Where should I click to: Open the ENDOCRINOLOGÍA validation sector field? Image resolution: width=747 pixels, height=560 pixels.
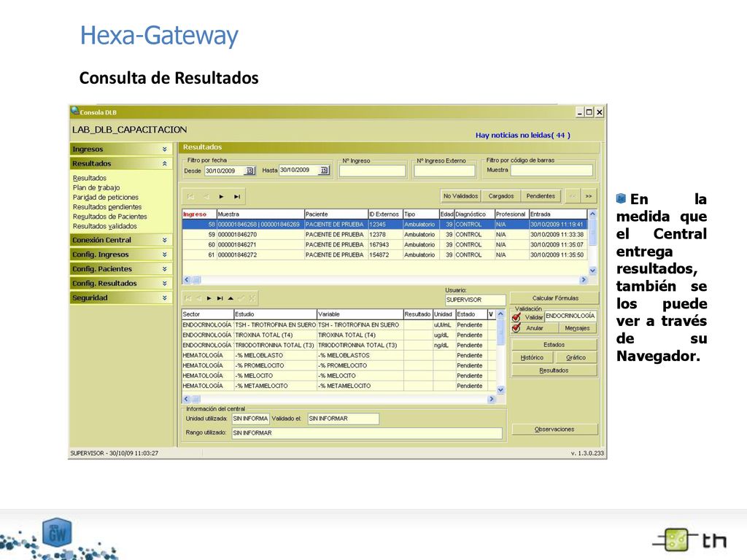(570, 316)
